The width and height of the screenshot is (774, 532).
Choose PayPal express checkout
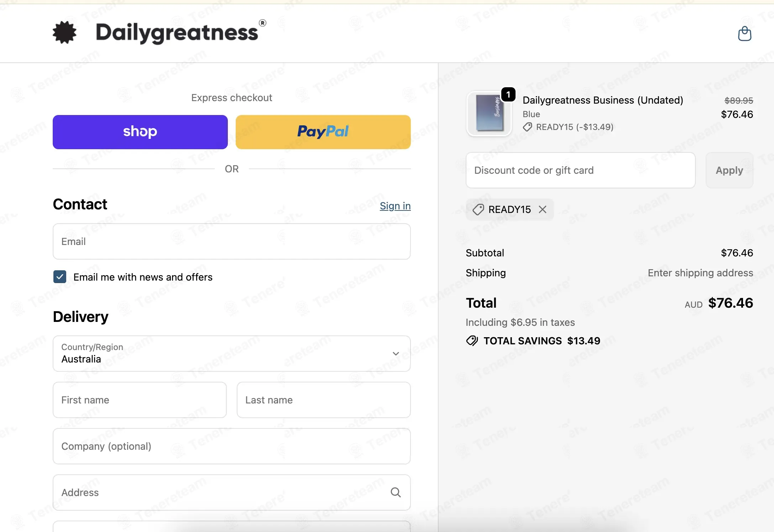pyautogui.click(x=323, y=132)
